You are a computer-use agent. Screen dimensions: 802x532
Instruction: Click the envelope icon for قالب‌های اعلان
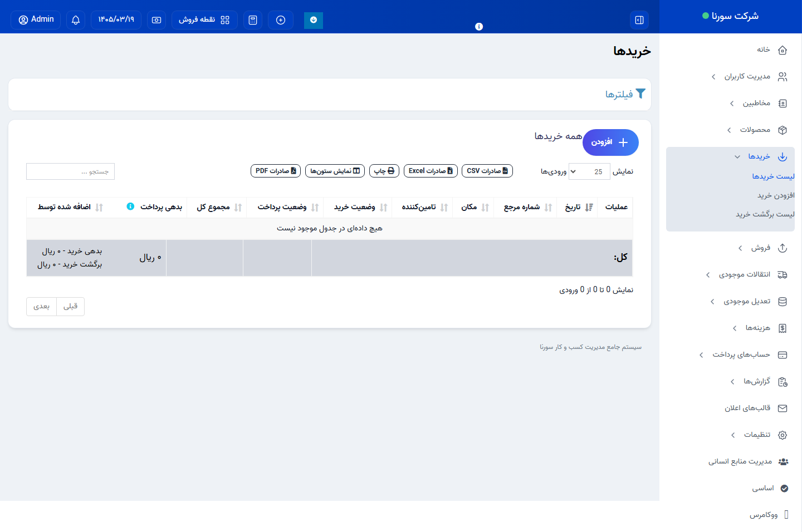click(x=783, y=408)
